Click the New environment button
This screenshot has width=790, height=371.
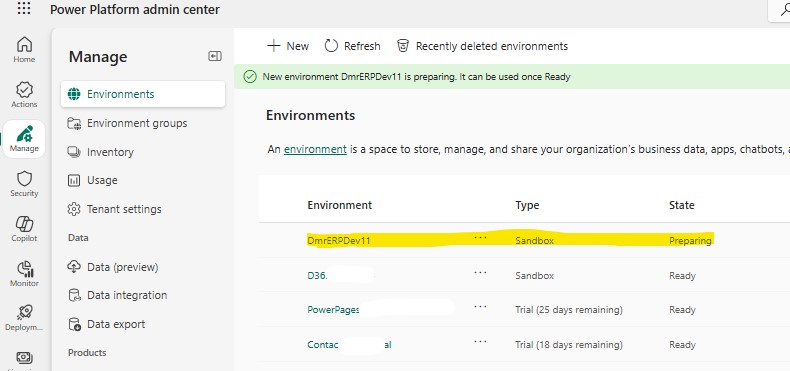[x=288, y=46]
